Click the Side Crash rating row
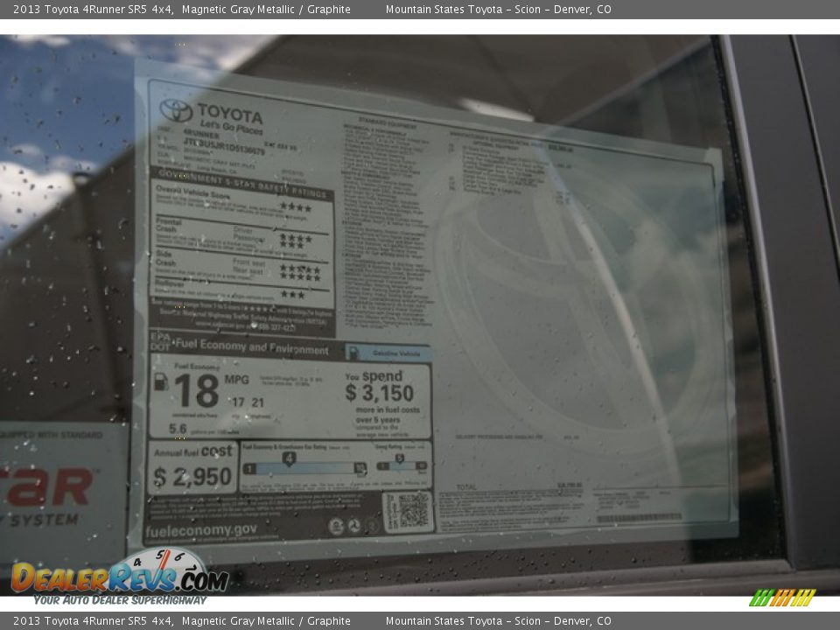 click(x=242, y=268)
